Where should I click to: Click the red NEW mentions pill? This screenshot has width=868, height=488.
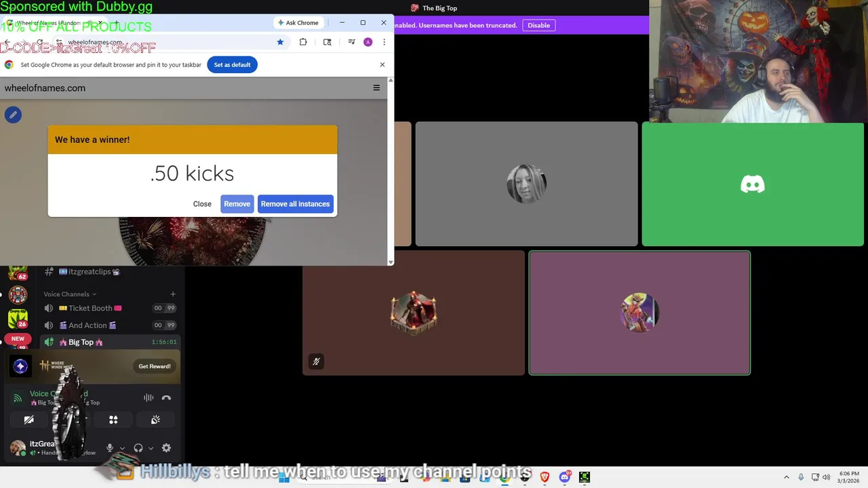coord(18,338)
